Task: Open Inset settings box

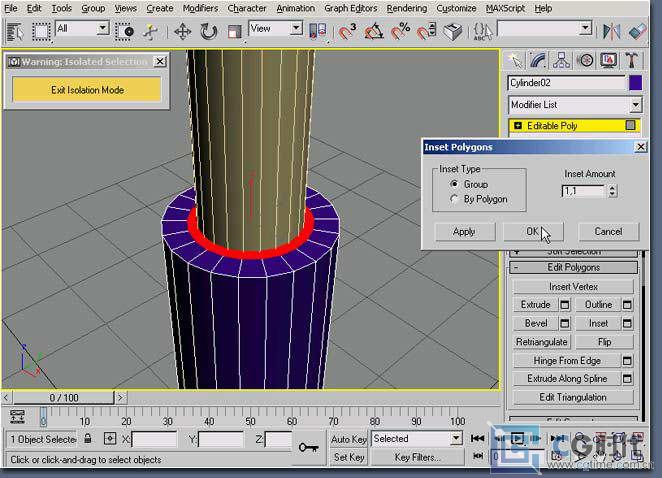Action: click(627, 323)
